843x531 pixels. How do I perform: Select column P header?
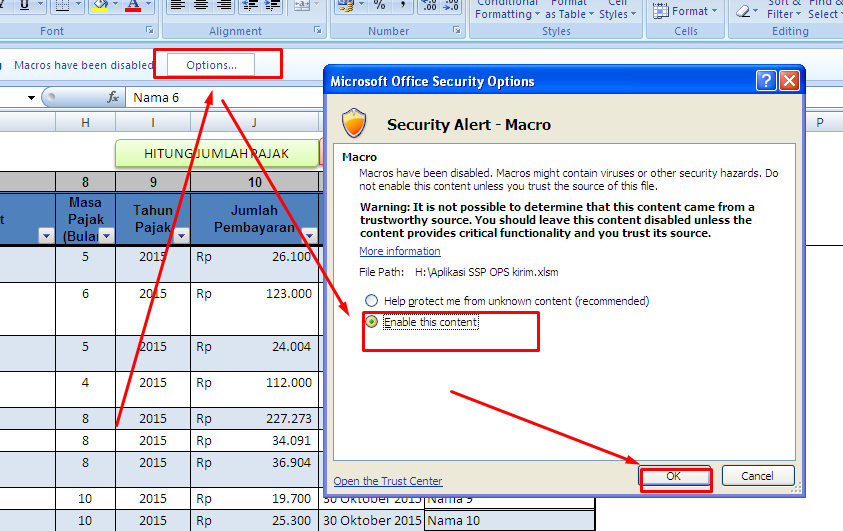point(820,123)
